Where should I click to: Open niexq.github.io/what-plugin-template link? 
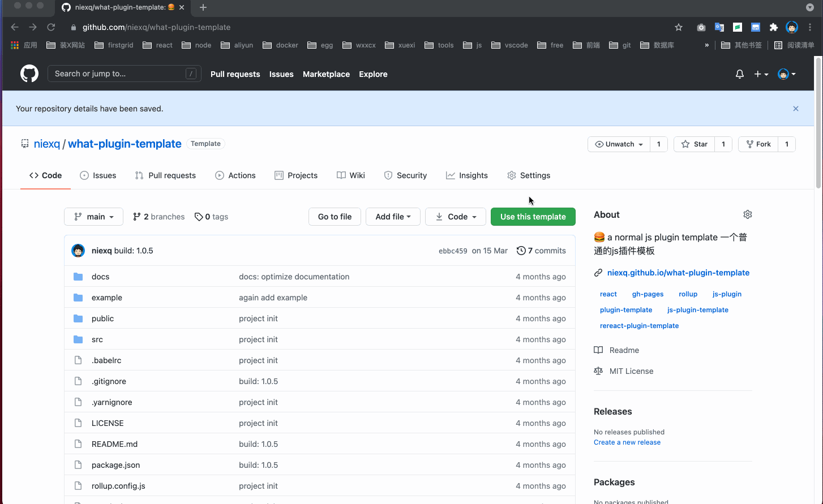(x=678, y=273)
